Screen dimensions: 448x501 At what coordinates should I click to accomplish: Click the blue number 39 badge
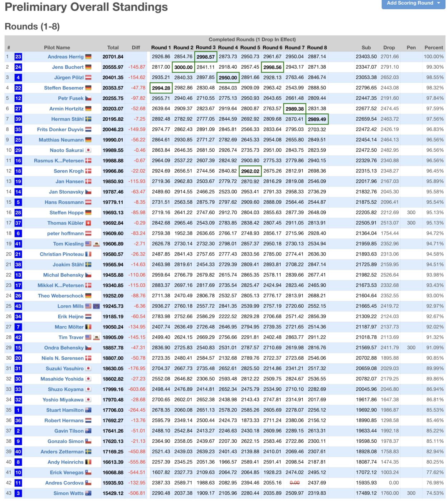click(x=18, y=119)
